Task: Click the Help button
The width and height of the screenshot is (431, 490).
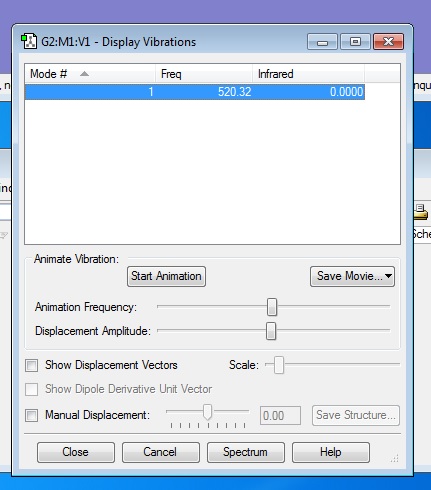Action: click(x=331, y=452)
